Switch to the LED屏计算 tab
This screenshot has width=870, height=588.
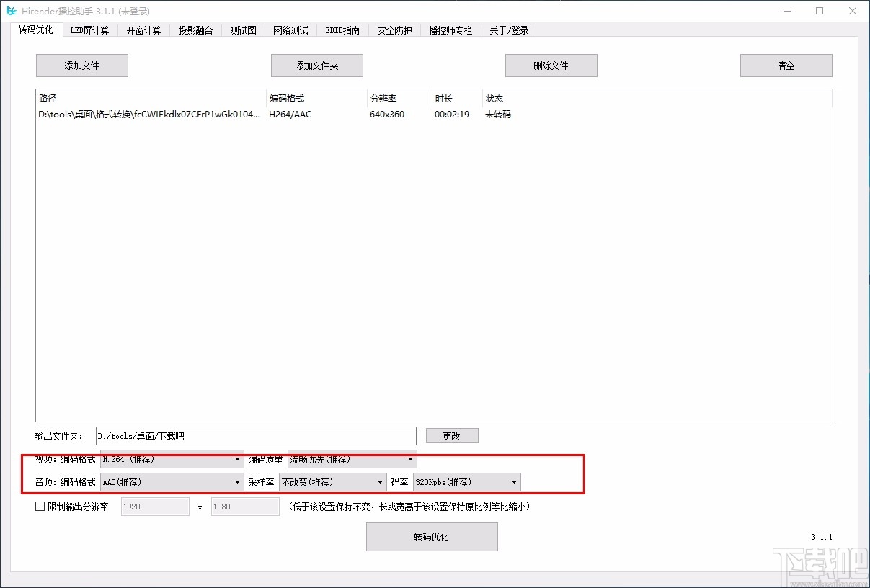[89, 30]
